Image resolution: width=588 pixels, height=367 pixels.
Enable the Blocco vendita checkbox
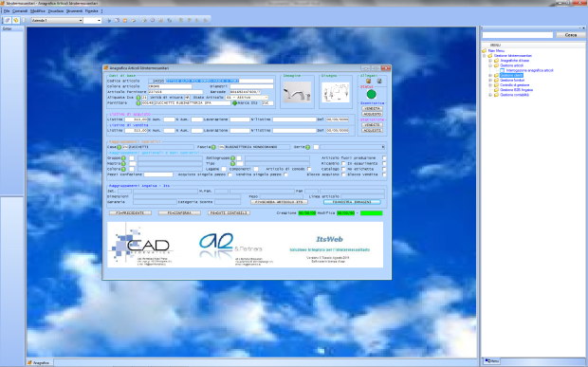click(x=384, y=174)
